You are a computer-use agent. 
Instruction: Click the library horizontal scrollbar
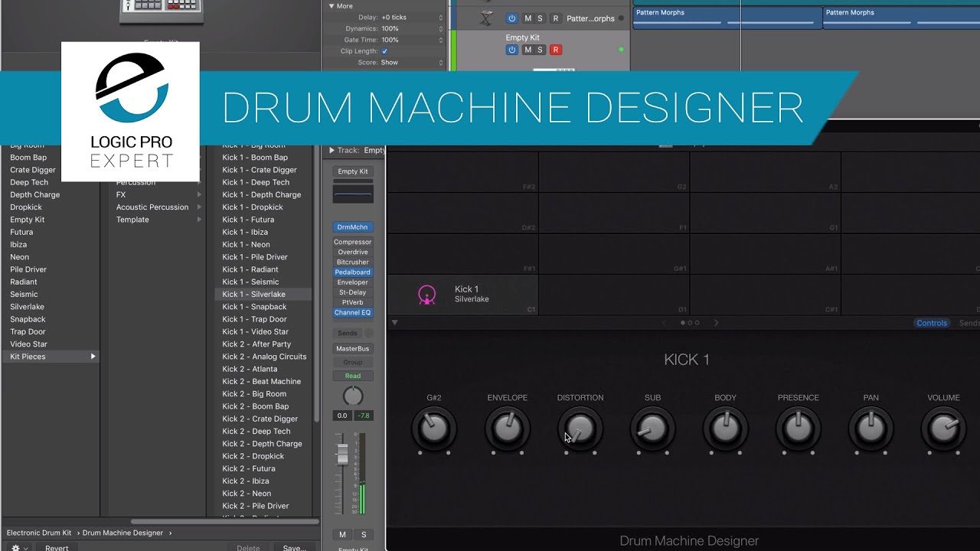tap(224, 522)
